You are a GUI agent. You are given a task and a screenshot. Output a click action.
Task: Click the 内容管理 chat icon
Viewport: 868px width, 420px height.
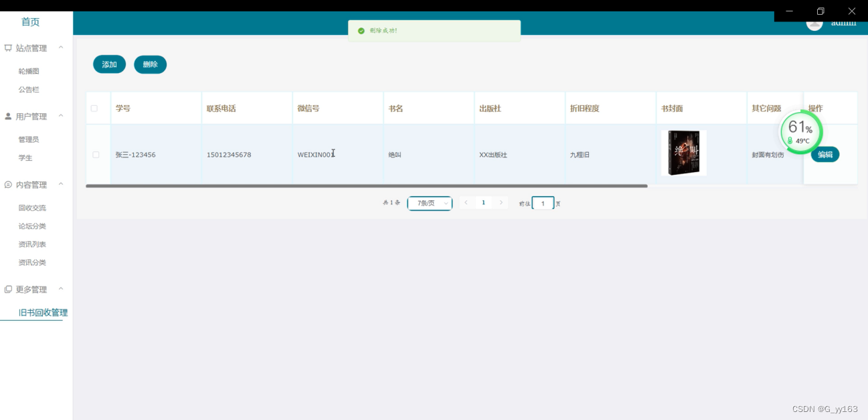(x=8, y=185)
